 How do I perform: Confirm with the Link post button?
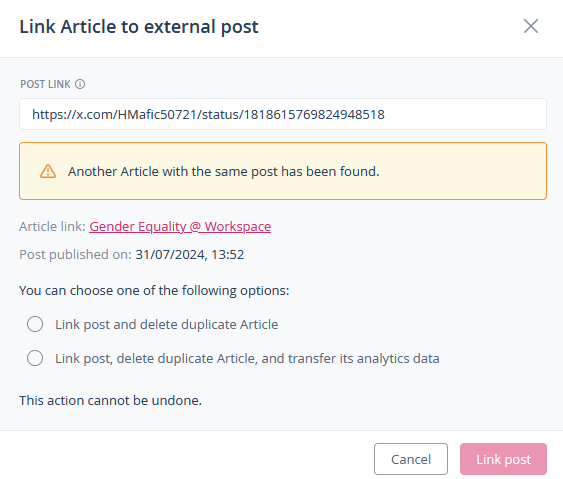point(503,459)
